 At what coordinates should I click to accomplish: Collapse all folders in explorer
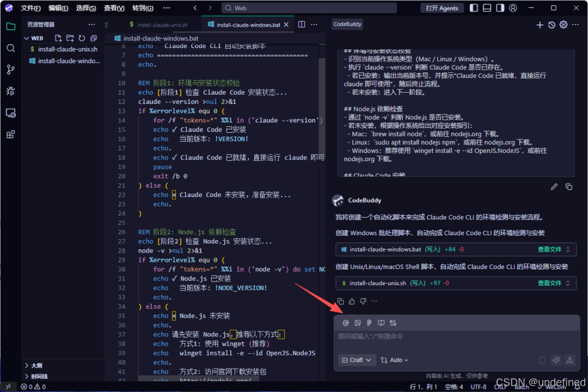pyautogui.click(x=94, y=38)
